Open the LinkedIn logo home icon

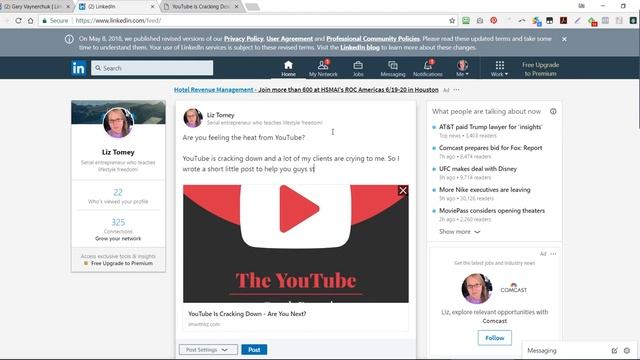[78, 68]
